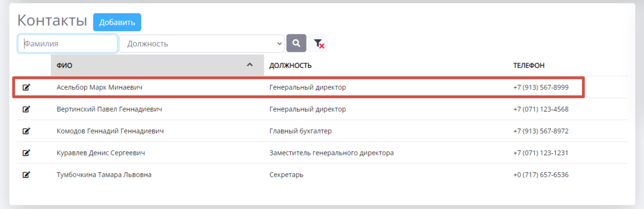Click the ДОЛЖНОСТЬ column header
The image size is (644, 209).
290,66
